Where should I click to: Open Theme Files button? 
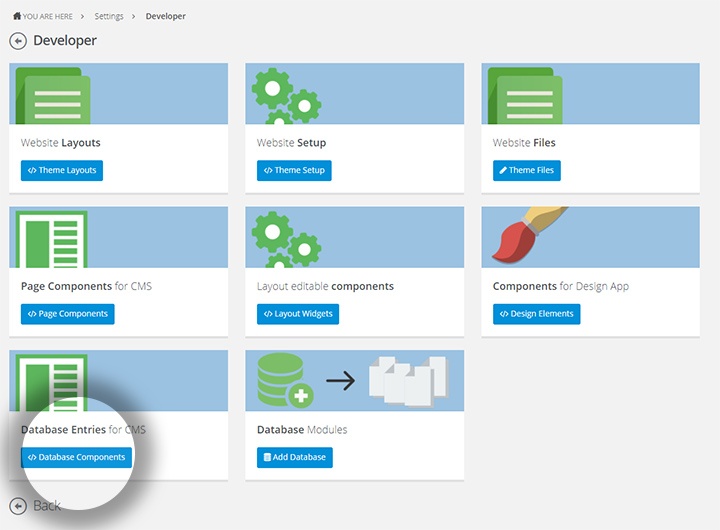(x=527, y=170)
